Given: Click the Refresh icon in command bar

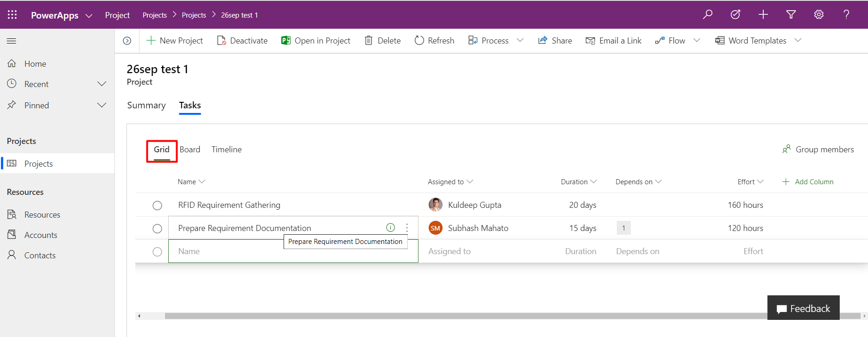Looking at the screenshot, I should (419, 40).
